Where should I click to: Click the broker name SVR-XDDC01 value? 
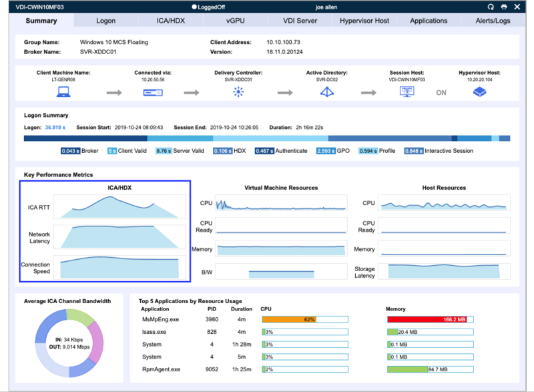(x=98, y=52)
